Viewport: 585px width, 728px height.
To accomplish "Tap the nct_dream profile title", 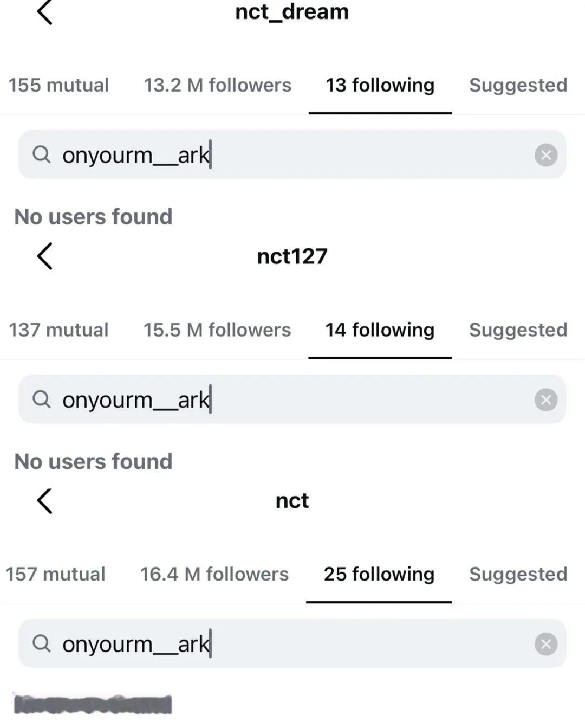I will pyautogui.click(x=292, y=12).
